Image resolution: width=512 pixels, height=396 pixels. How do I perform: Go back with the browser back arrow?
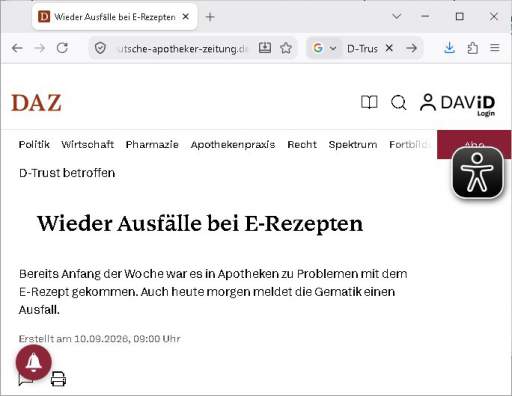[x=17, y=48]
